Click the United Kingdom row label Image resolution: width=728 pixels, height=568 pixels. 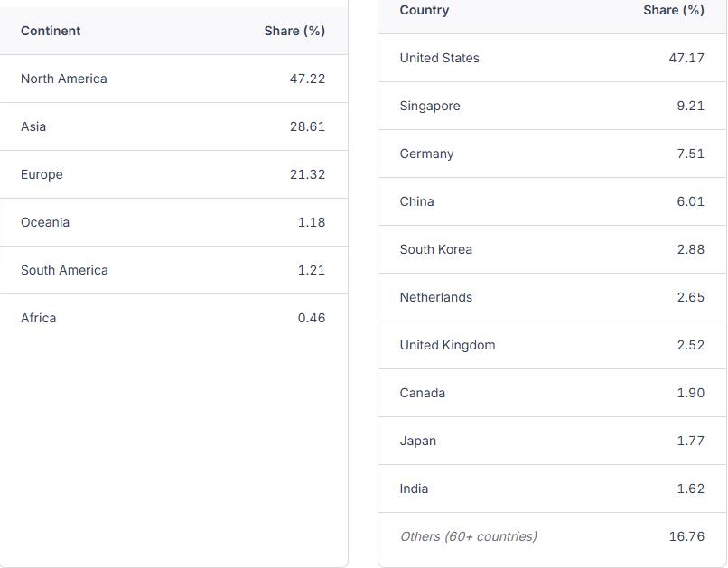[x=447, y=345]
